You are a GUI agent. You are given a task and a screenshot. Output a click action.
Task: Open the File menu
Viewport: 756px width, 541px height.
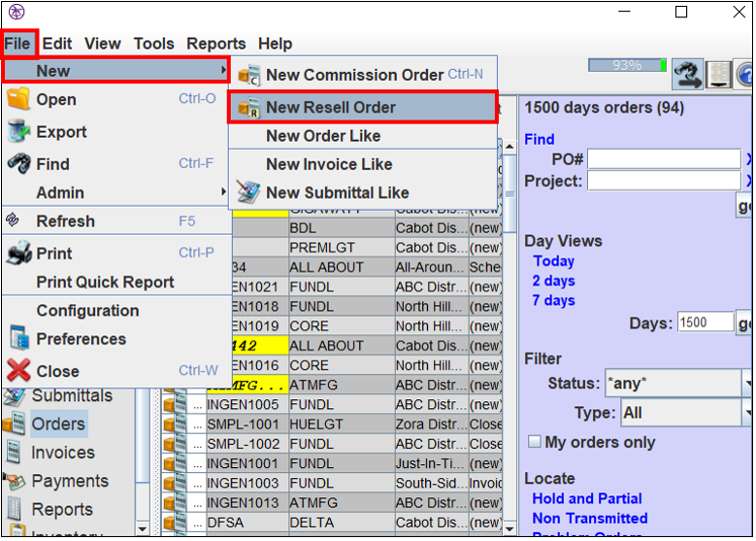point(17,44)
